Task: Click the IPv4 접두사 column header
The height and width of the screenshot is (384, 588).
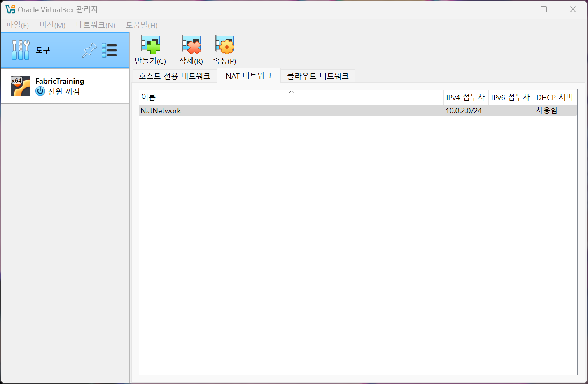Action: (x=466, y=97)
